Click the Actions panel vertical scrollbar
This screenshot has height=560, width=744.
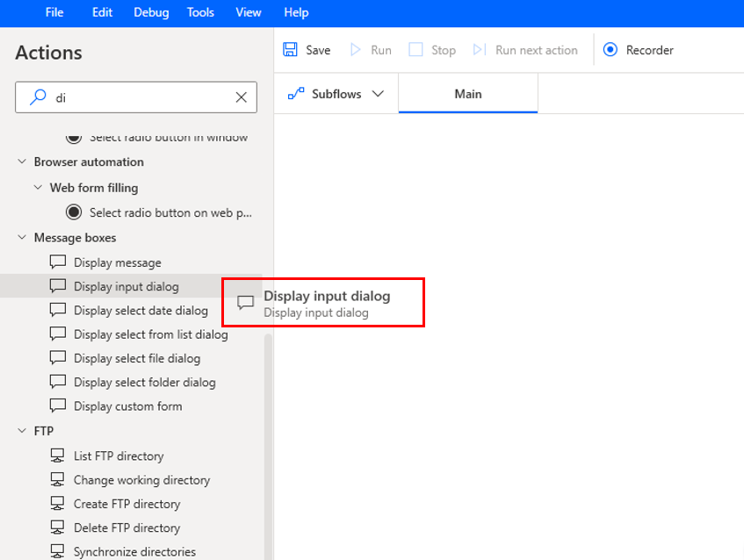[268, 446]
